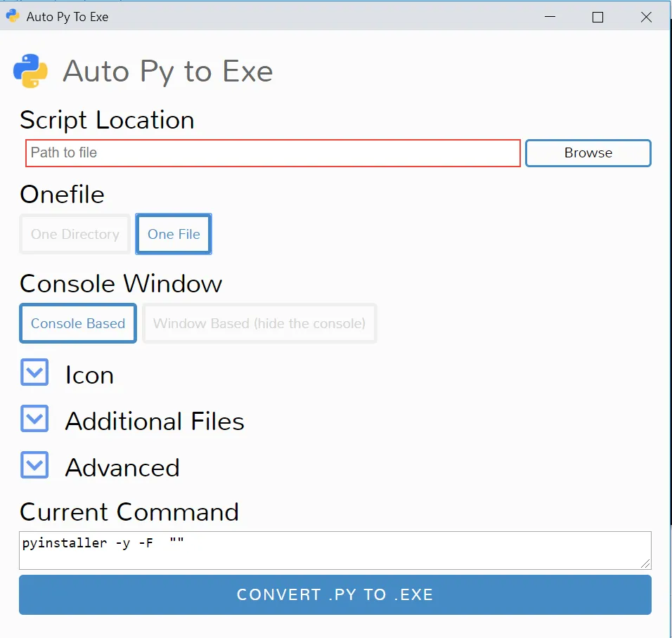
Task: Start conversion with CONVERT .PY TO .EXE
Action: point(335,594)
